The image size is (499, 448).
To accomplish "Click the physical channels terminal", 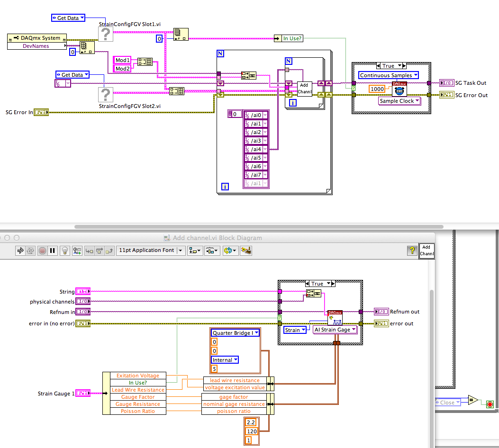I will [83, 301].
